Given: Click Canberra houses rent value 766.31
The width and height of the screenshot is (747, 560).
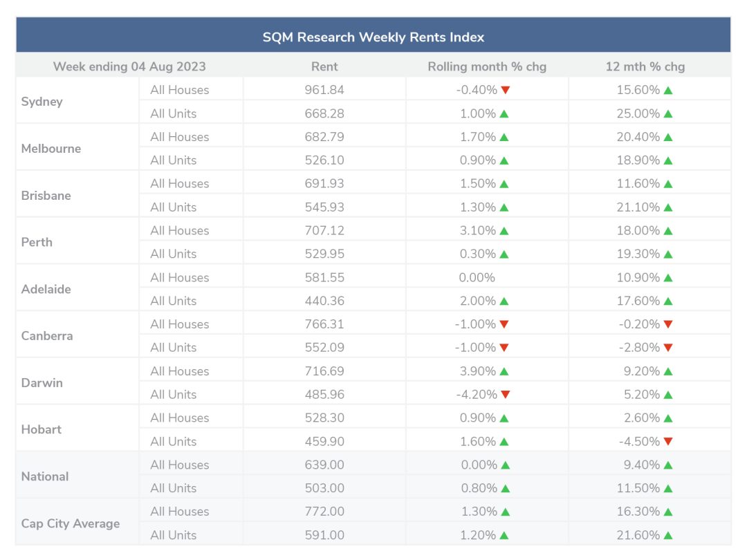Looking at the screenshot, I should tap(324, 324).
